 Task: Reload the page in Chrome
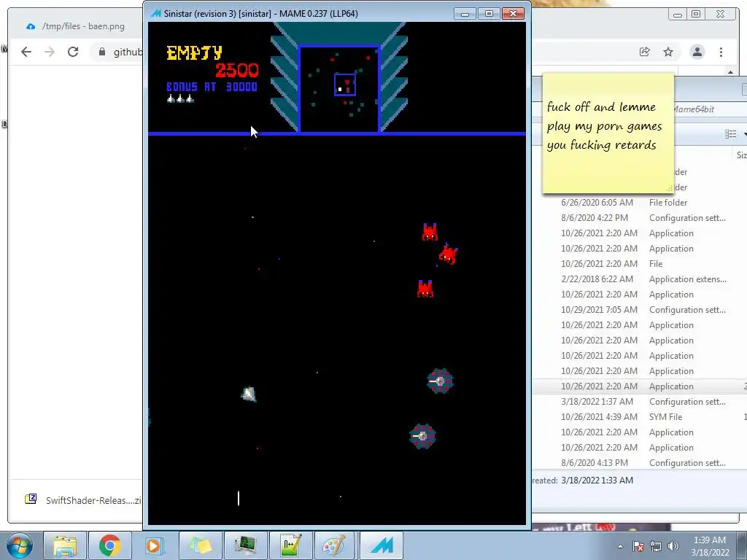click(73, 52)
